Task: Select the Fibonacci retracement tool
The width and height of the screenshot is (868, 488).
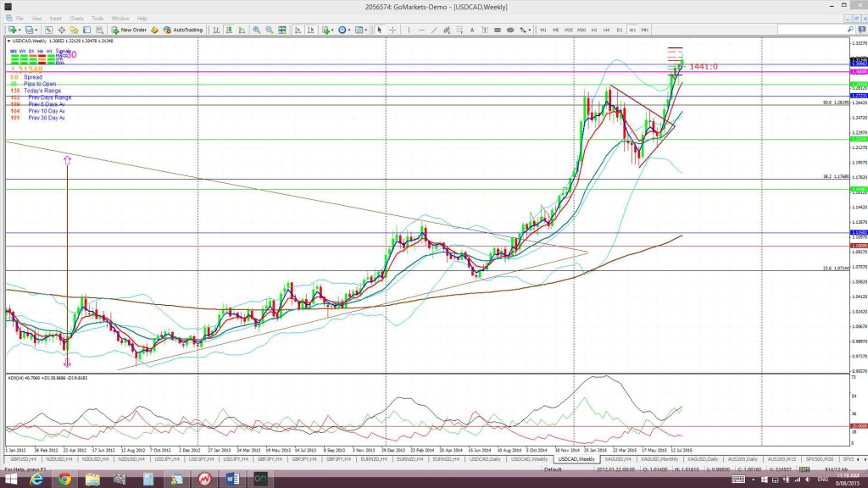Action: [459, 30]
